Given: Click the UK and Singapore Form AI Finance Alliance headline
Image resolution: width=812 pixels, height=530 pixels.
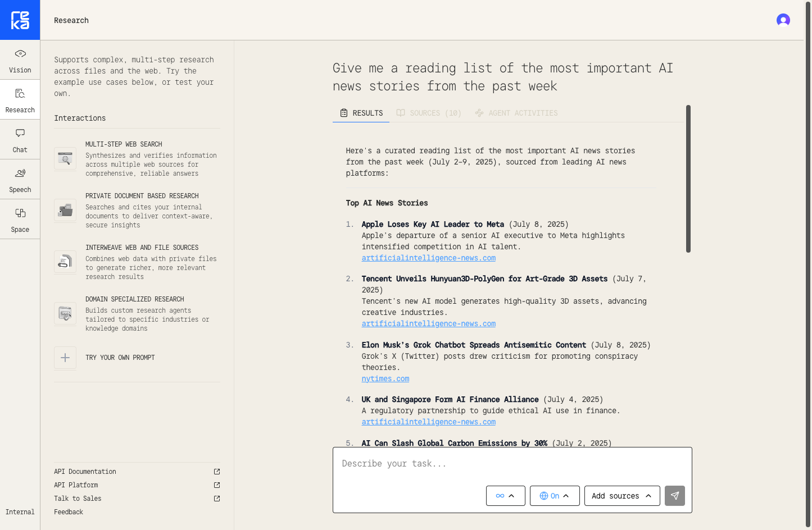Looking at the screenshot, I should tap(450, 400).
